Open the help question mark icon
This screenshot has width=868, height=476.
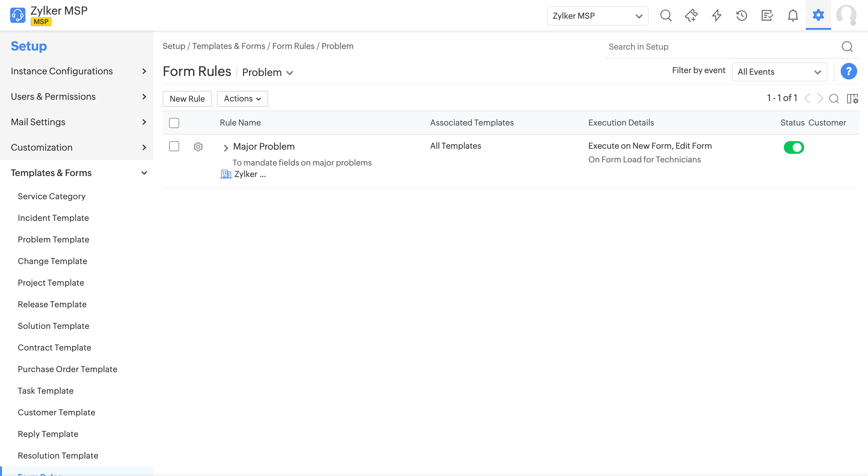[848, 71]
